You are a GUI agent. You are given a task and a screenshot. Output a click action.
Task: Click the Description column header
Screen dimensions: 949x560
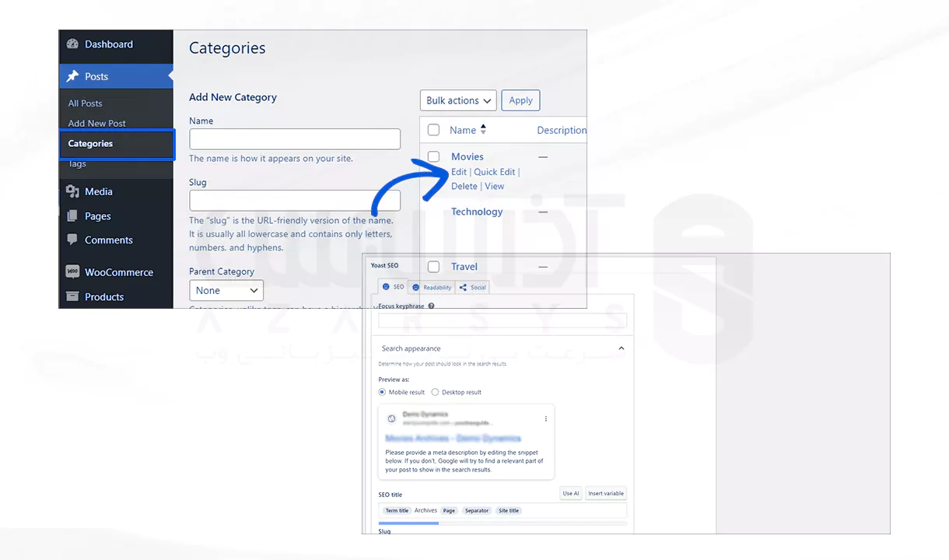[x=562, y=130]
